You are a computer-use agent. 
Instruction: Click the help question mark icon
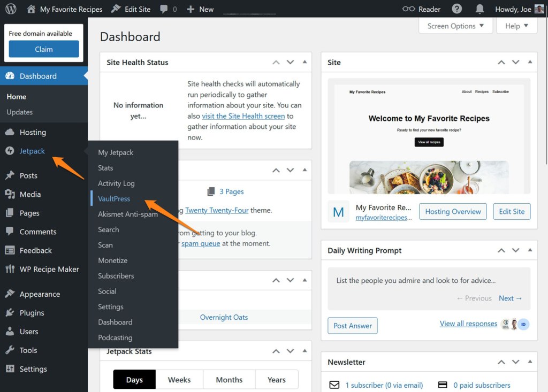[457, 9]
